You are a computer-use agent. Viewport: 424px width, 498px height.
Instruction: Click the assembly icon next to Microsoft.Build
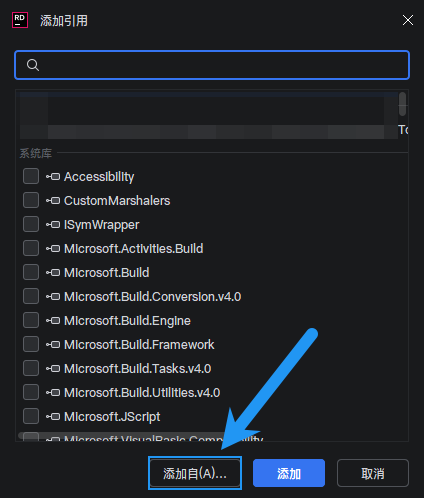[53, 273]
